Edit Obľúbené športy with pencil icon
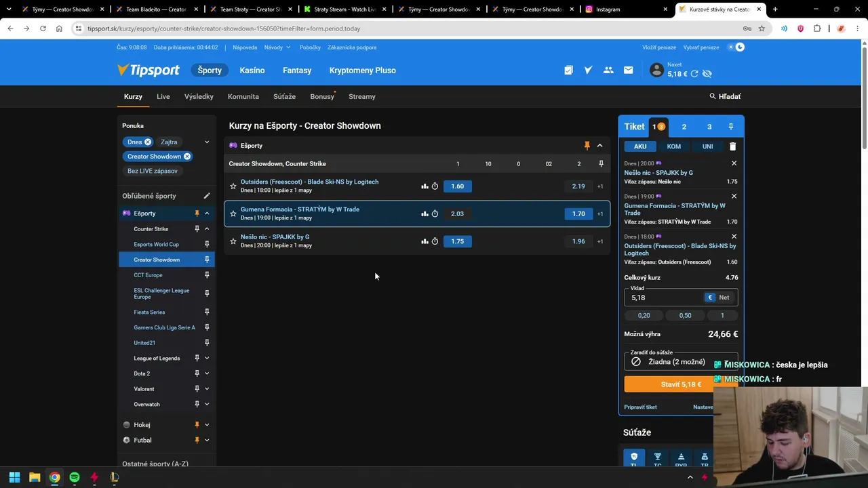The height and width of the screenshot is (488, 868). [x=207, y=196]
